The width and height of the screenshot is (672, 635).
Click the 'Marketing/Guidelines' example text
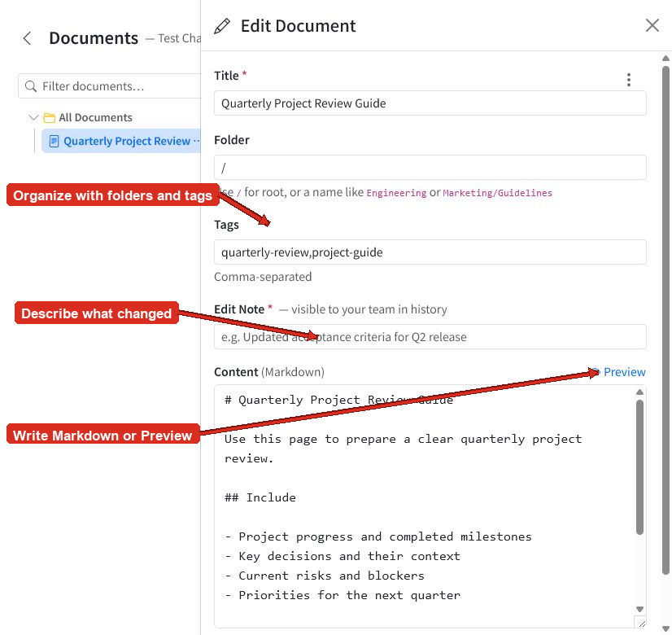[x=497, y=193]
